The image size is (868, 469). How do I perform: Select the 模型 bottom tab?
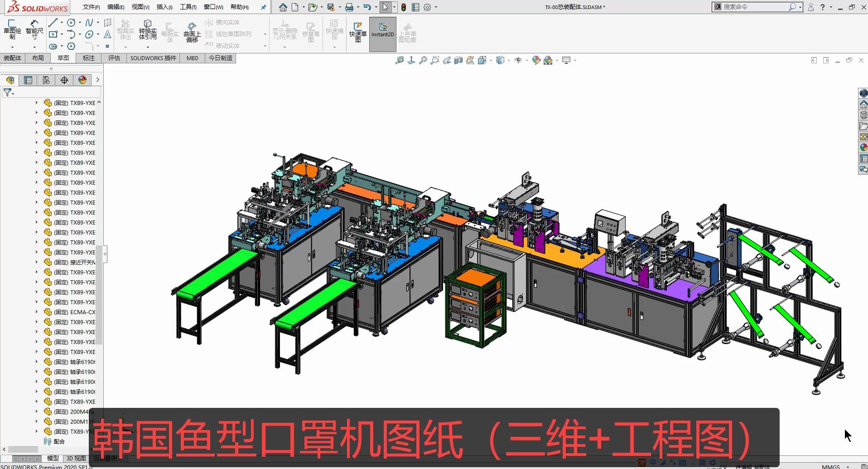(x=53, y=458)
